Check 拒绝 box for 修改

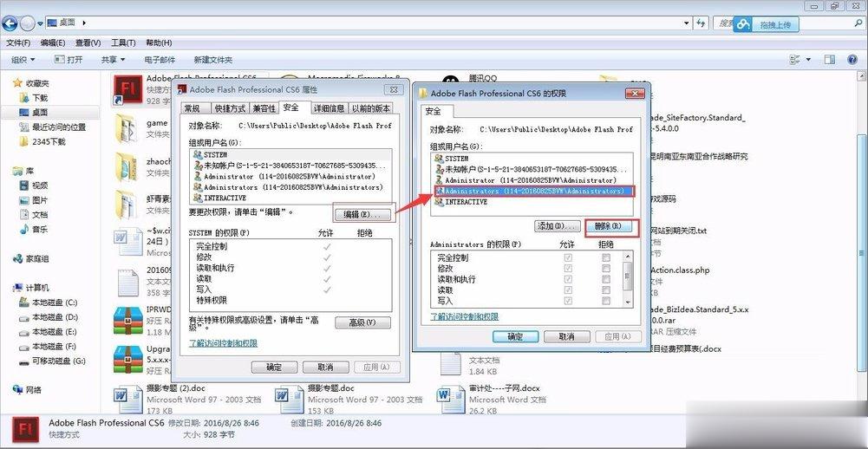tap(606, 269)
